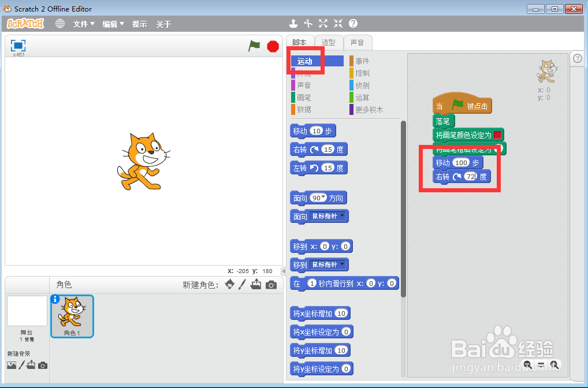Image resolution: width=588 pixels, height=388 pixels.
Task: Switch to the 造型 tab
Action: click(328, 42)
